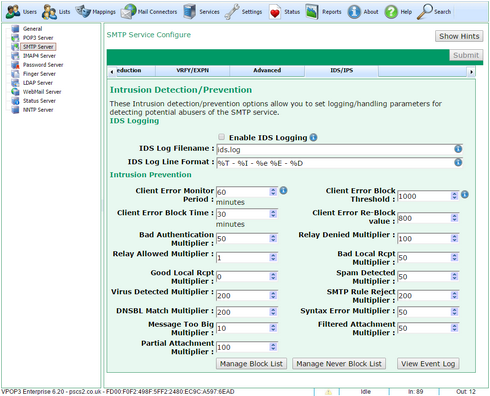Open the Status heart icon
The image size is (490, 396).
[x=275, y=12]
